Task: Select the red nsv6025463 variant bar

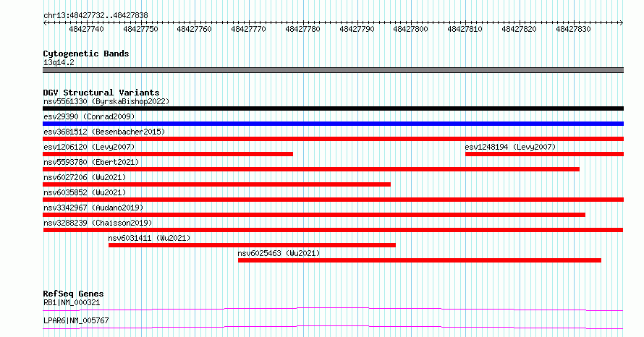Action: (420, 260)
